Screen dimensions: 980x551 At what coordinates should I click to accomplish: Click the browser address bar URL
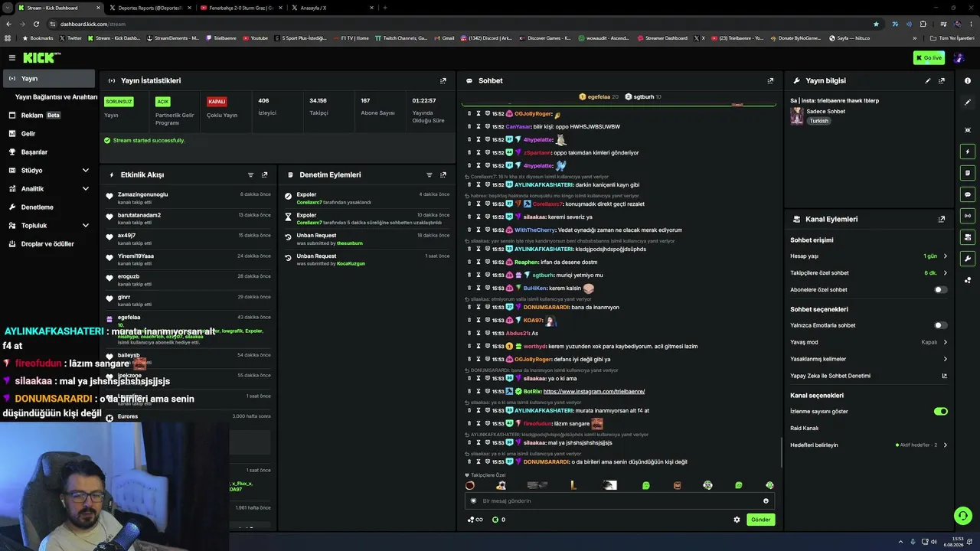[93, 24]
